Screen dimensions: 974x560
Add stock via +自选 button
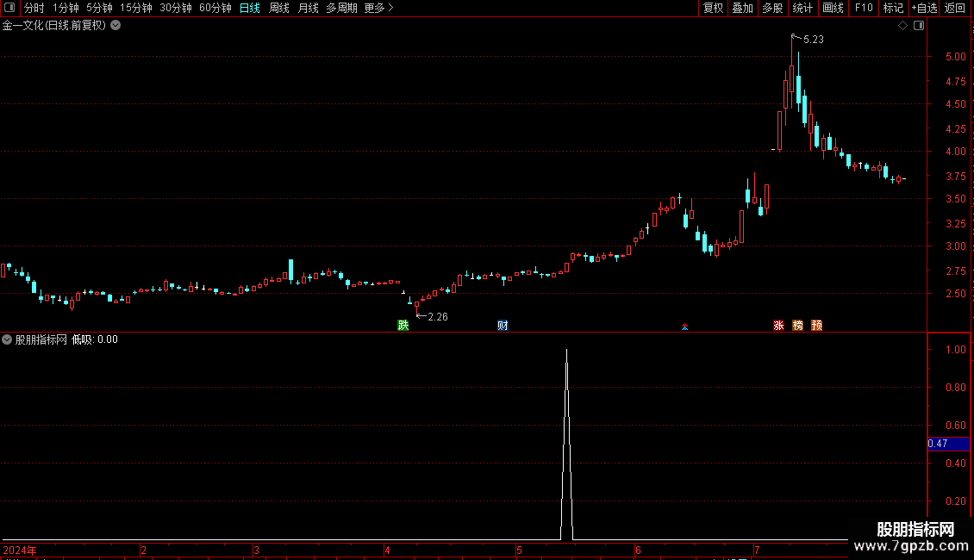(x=924, y=8)
